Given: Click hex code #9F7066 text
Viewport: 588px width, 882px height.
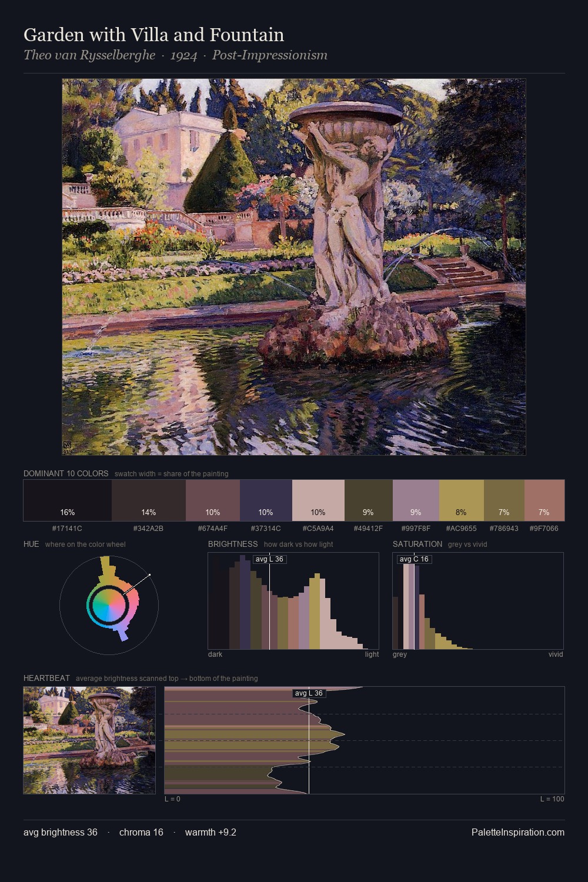Looking at the screenshot, I should [544, 529].
